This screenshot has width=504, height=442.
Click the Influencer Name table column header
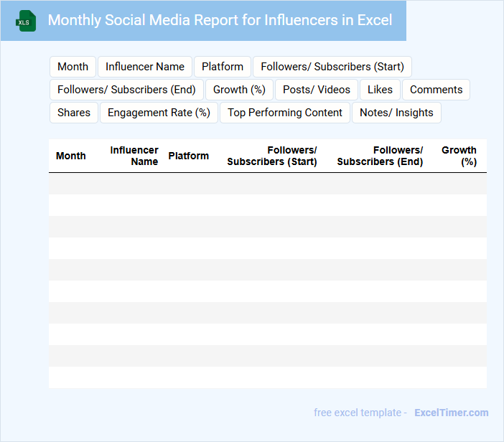[x=134, y=156]
